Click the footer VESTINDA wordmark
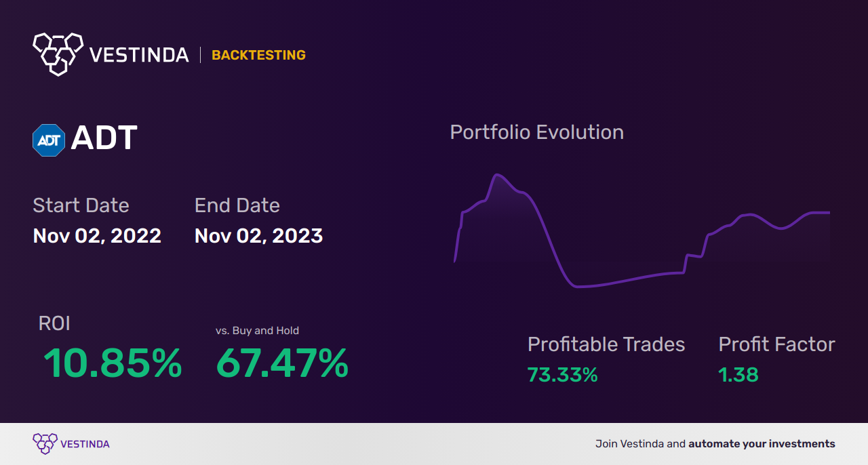Screen dimensions: 868x465 tap(85, 445)
